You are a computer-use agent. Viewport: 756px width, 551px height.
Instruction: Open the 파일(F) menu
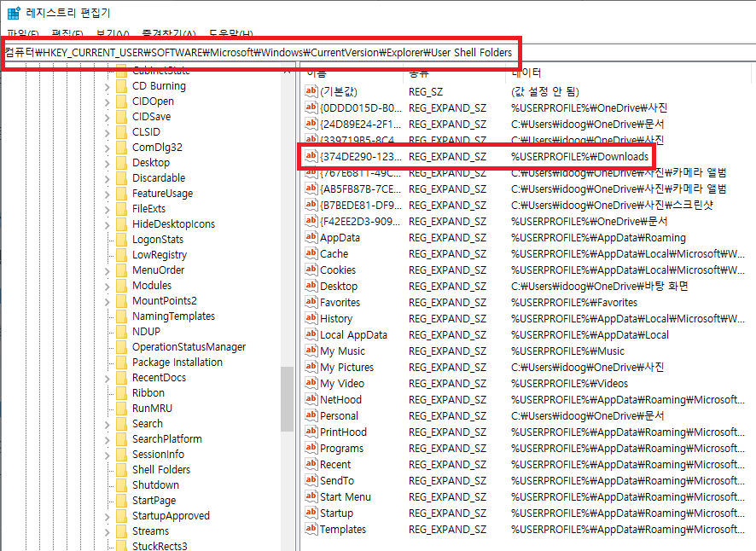click(23, 34)
